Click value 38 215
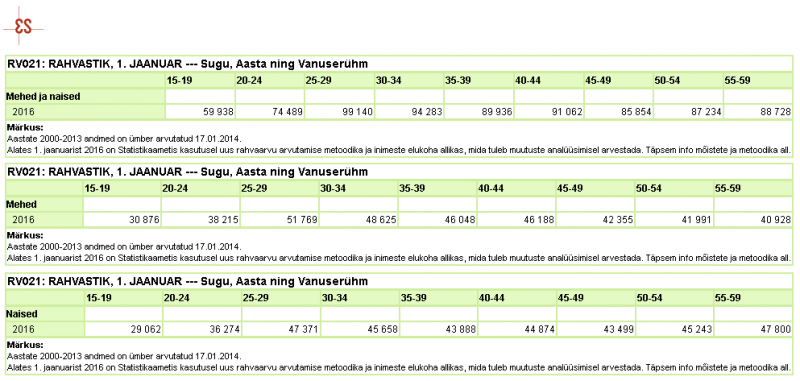 (x=223, y=220)
